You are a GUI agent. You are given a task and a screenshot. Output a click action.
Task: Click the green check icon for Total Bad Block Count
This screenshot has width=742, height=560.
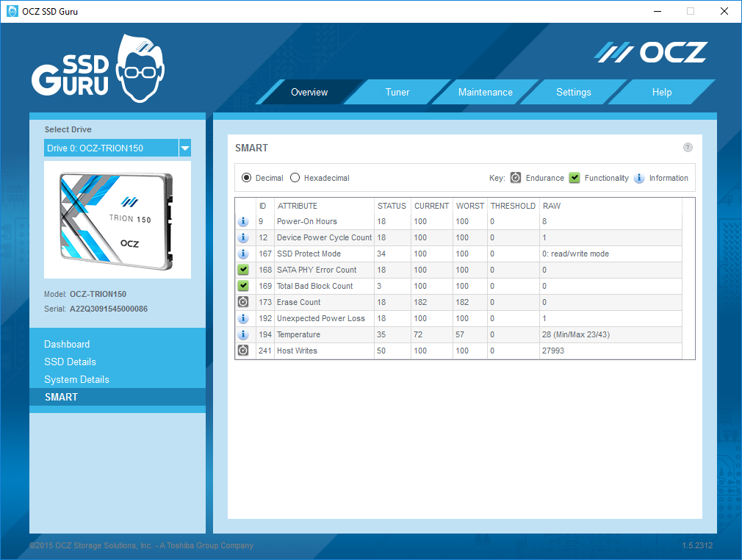243,285
